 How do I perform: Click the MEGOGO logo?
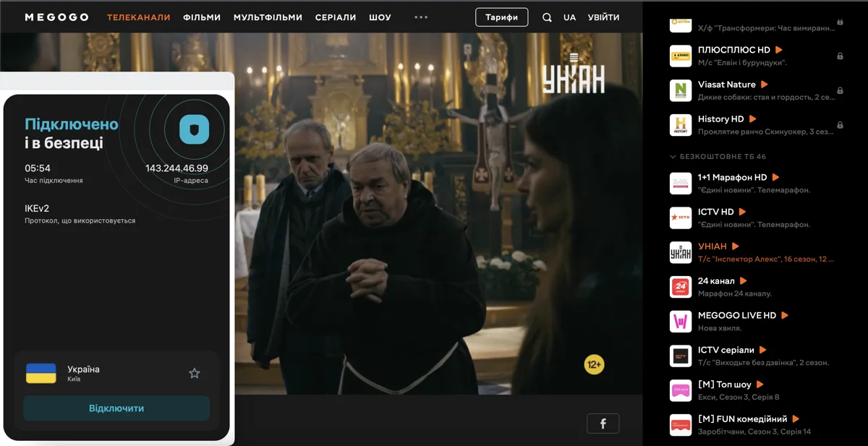click(56, 17)
